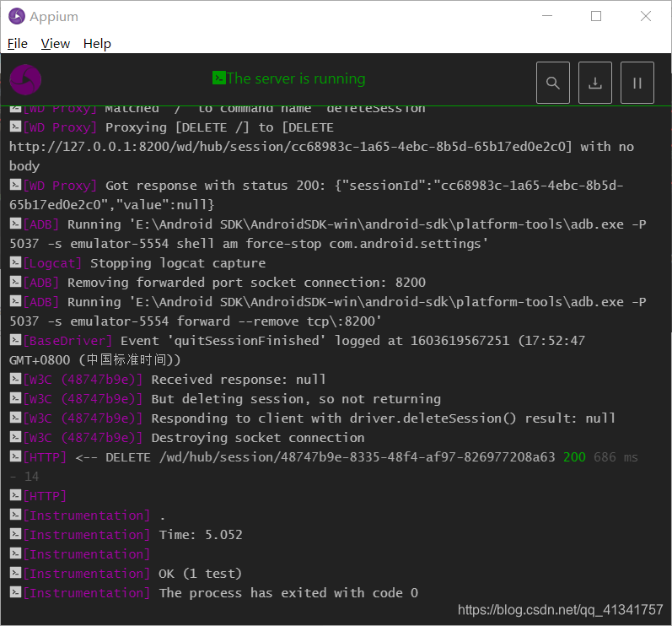This screenshot has height=626, width=672.
Task: Click 'Received response: null' text
Action: point(239,380)
